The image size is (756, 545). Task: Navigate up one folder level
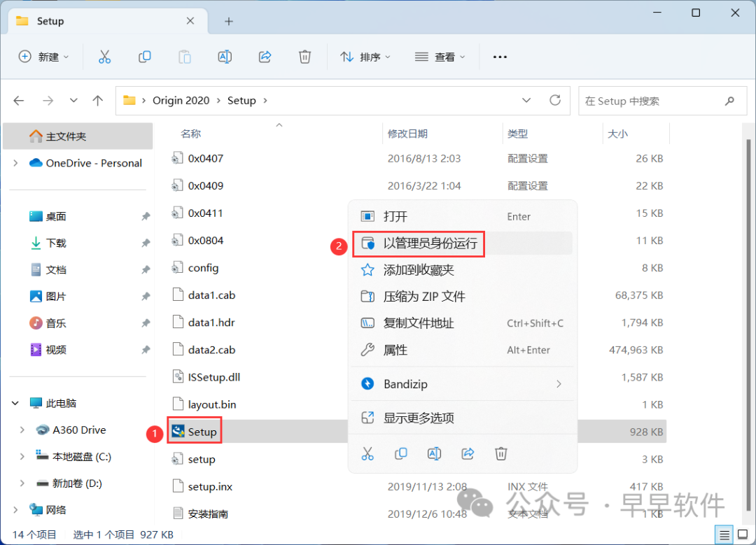point(98,100)
